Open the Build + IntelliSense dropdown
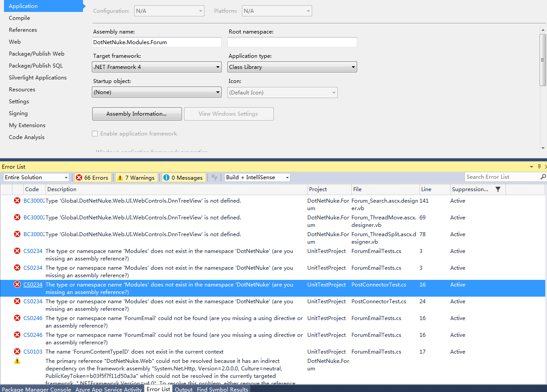This screenshot has width=547, height=392. (x=257, y=177)
